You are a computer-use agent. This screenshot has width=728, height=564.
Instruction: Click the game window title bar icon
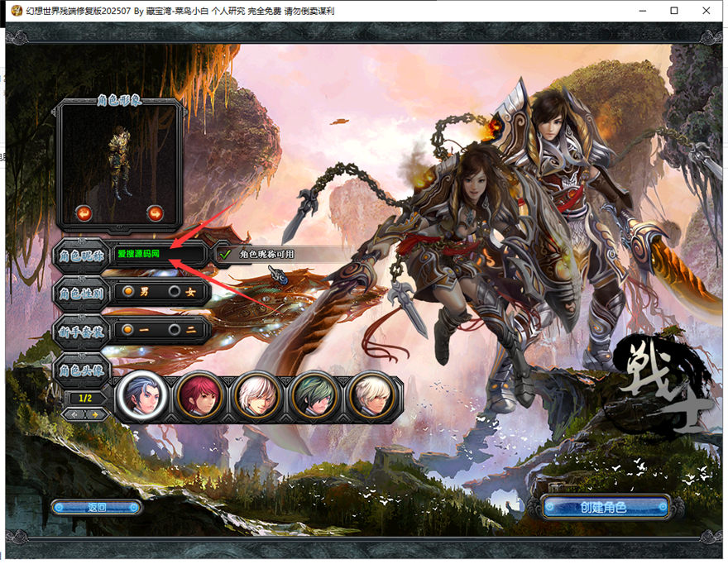pyautogui.click(x=17, y=10)
